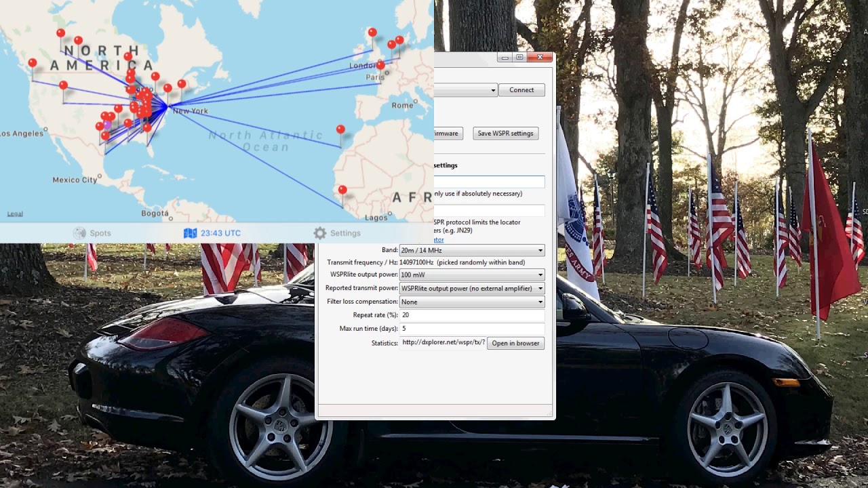Image resolution: width=868 pixels, height=488 pixels.
Task: Click the red pin off the Morocco coast
Action: pos(340,129)
